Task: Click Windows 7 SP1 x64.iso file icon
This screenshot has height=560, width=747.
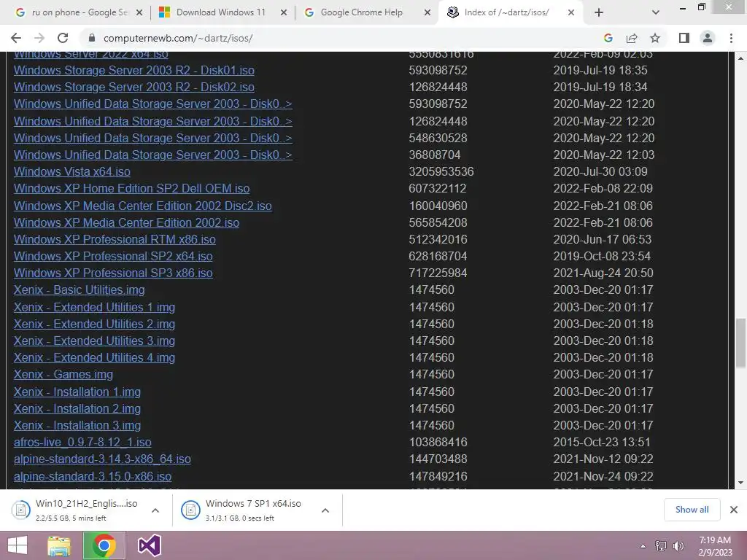Action: click(x=190, y=510)
